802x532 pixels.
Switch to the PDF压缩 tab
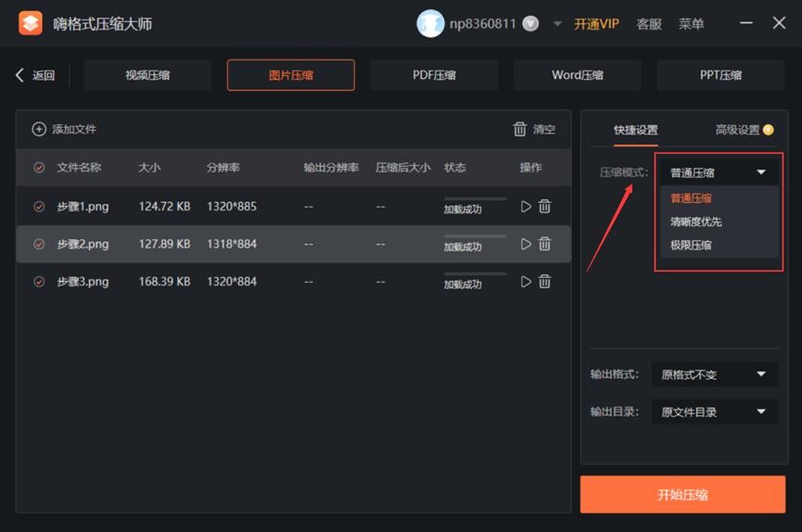click(434, 75)
